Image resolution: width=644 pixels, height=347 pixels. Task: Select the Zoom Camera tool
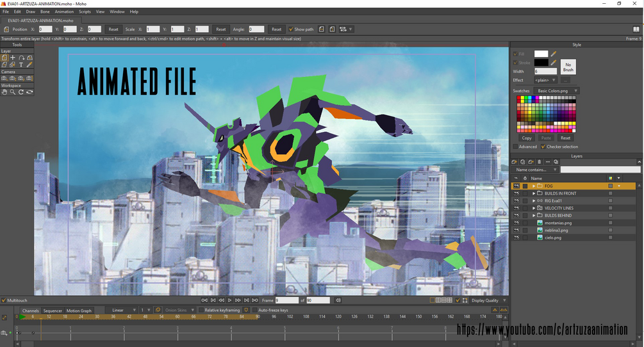pyautogui.click(x=13, y=78)
